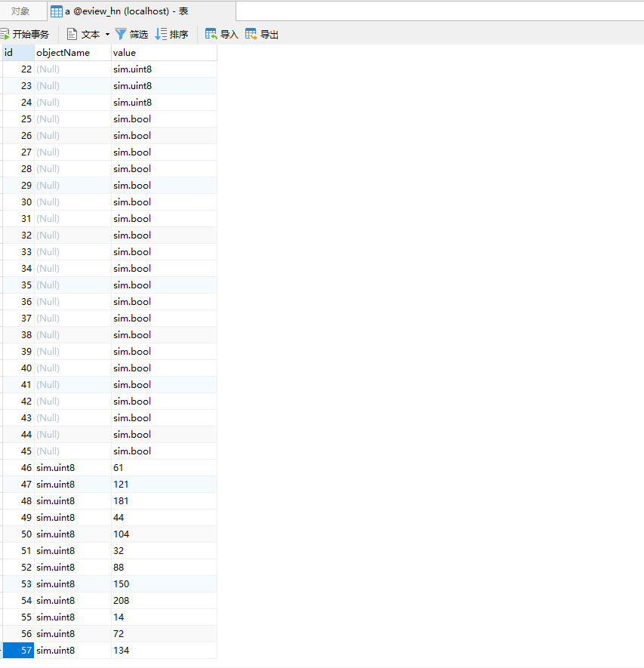Click the Sort (排序) icon

pyautogui.click(x=161, y=34)
